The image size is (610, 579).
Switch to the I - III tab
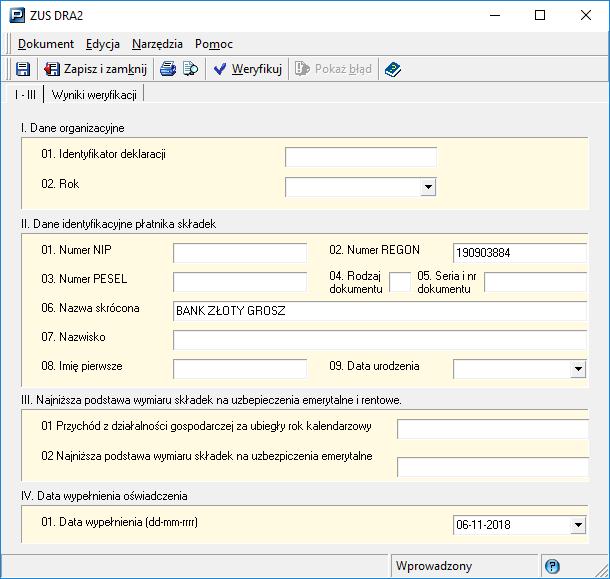pos(25,95)
